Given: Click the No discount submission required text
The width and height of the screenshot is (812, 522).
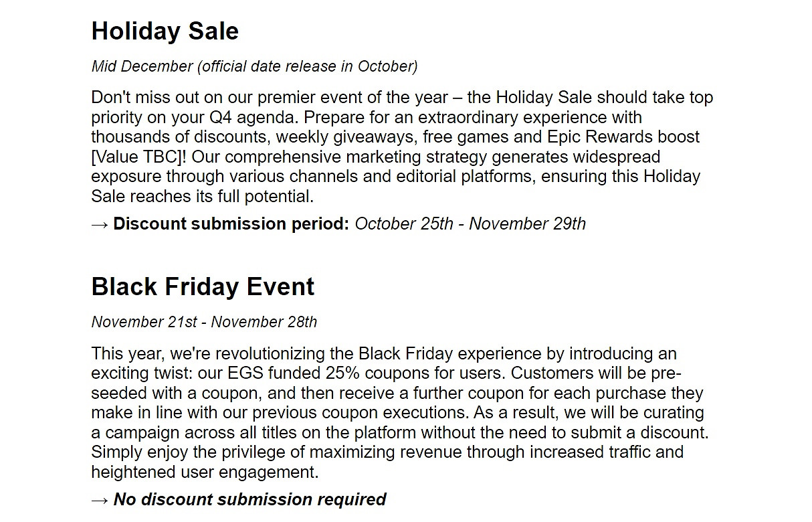Looking at the screenshot, I should [250, 500].
